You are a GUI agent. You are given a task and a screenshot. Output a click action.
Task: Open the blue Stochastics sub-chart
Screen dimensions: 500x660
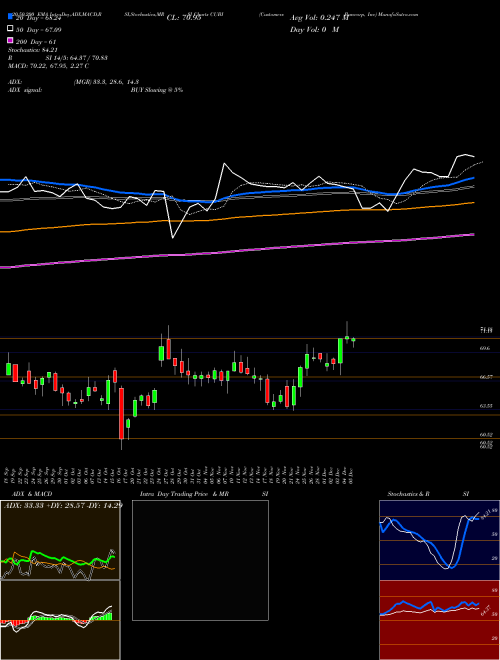pyautogui.click(x=439, y=540)
